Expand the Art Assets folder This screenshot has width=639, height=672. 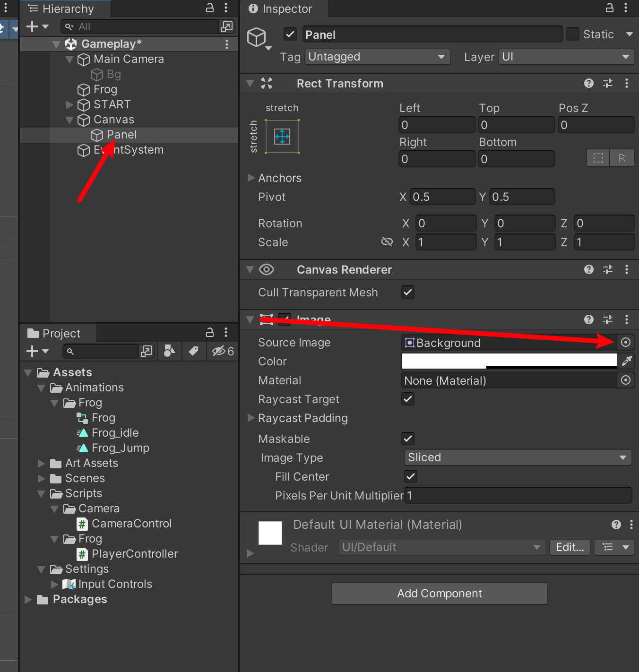41,464
